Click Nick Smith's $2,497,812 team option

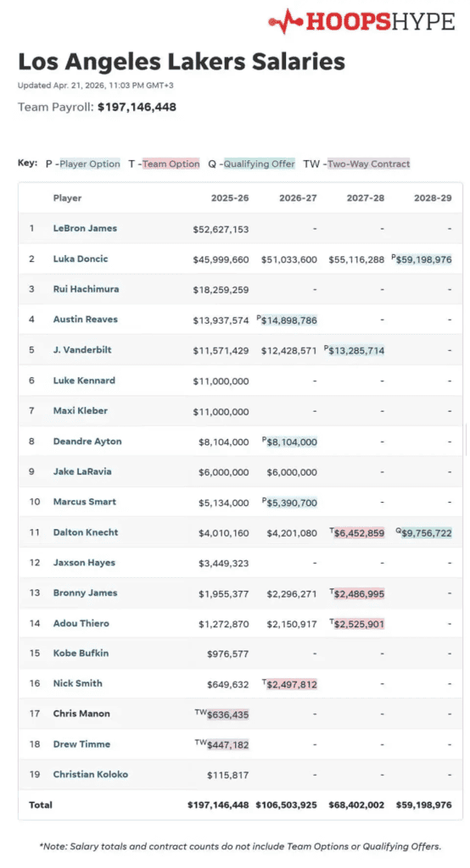coord(292,685)
